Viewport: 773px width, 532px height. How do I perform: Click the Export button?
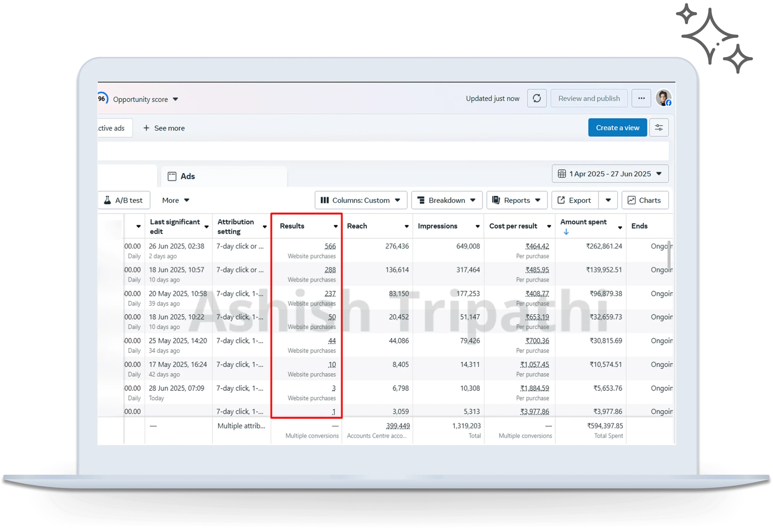[x=575, y=200]
